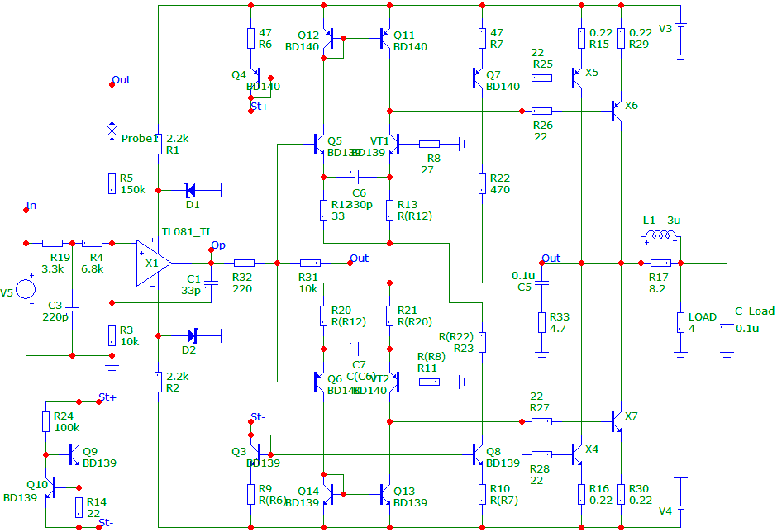
Task: Click the 'R29' label text
Action: pyautogui.click(x=639, y=44)
